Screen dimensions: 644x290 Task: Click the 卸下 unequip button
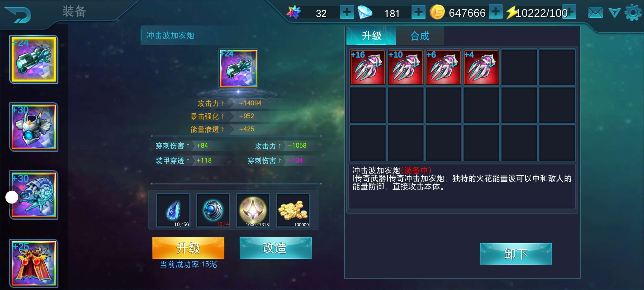coord(516,254)
